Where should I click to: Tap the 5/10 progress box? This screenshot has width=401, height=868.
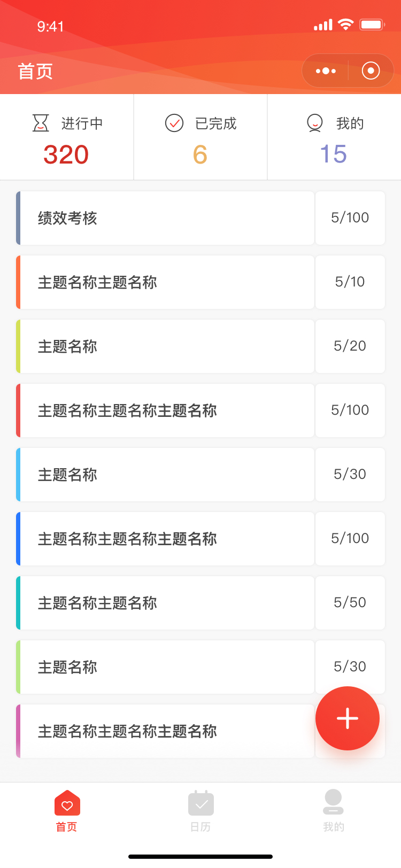(350, 282)
